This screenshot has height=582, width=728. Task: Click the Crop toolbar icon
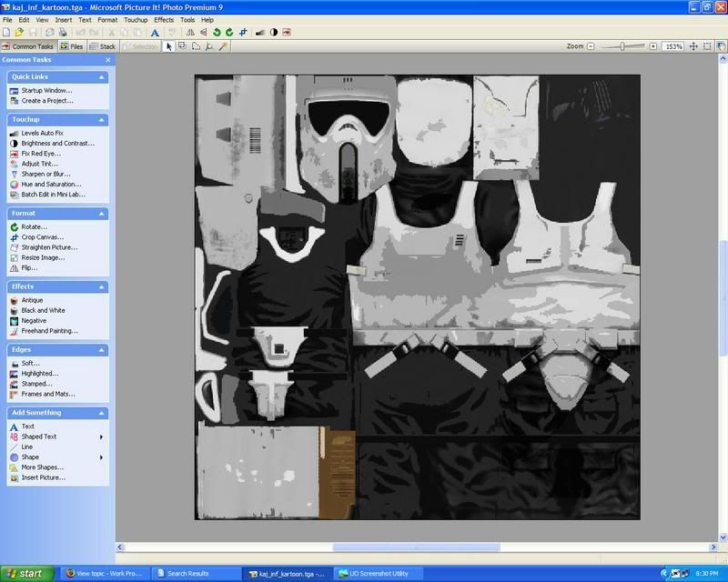click(243, 33)
